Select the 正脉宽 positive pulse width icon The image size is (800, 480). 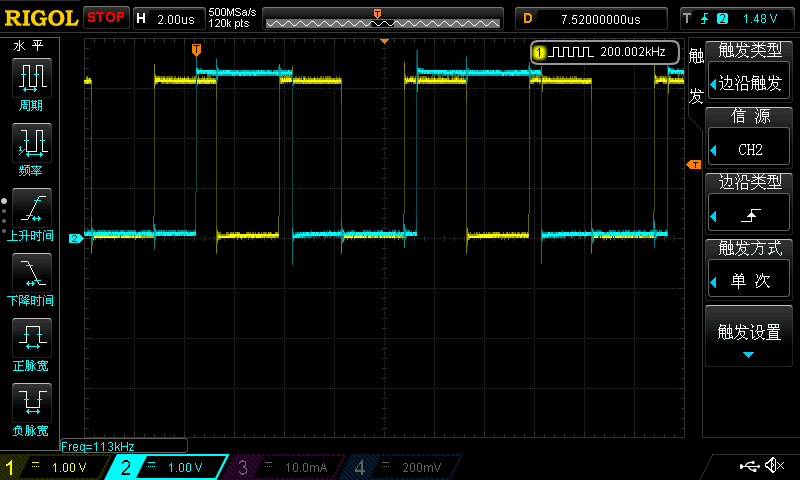click(x=31, y=338)
